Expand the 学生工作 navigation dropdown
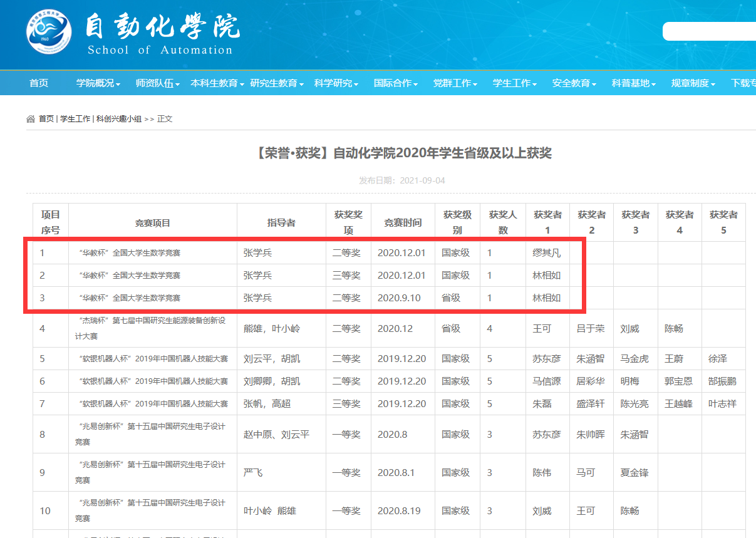756x538 pixels. 513,83
